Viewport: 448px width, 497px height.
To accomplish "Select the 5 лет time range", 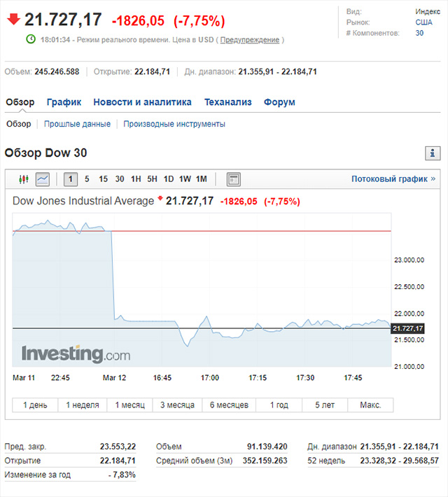I will [325, 405].
